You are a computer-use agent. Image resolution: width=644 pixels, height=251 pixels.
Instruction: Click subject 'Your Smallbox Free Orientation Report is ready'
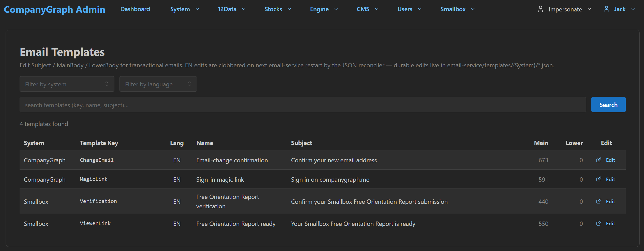[353, 224]
